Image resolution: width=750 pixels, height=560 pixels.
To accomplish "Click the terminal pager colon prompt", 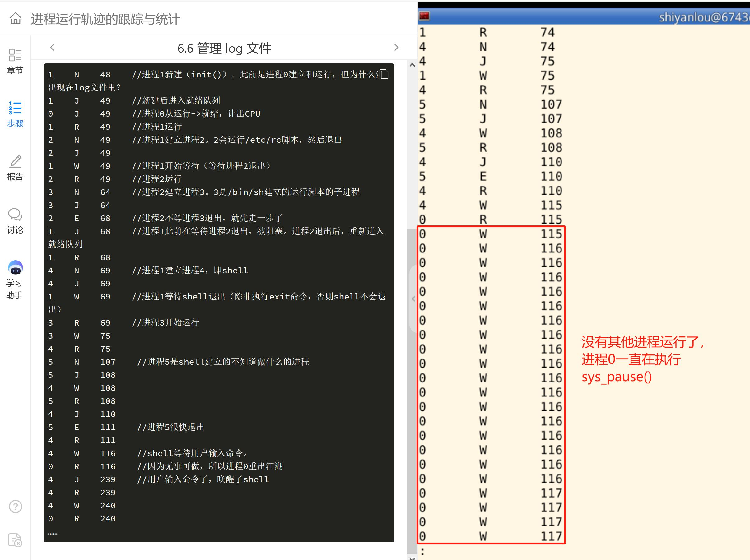I will [422, 552].
